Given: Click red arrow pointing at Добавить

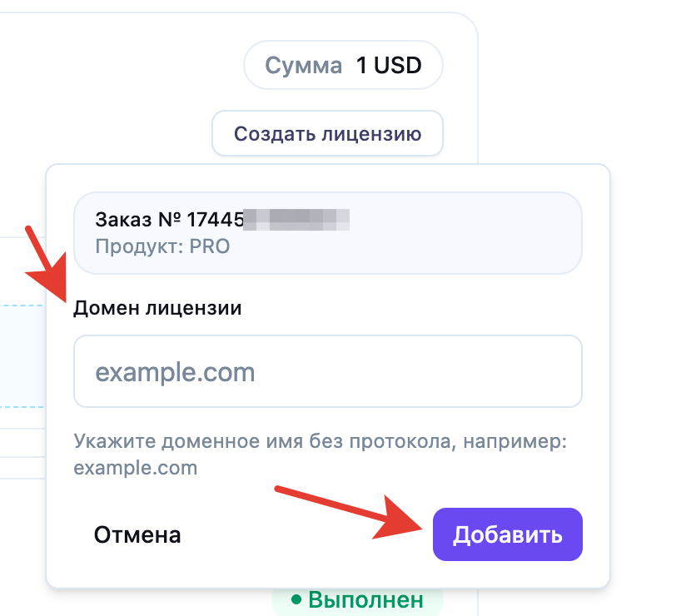Looking at the screenshot, I should [x=350, y=508].
